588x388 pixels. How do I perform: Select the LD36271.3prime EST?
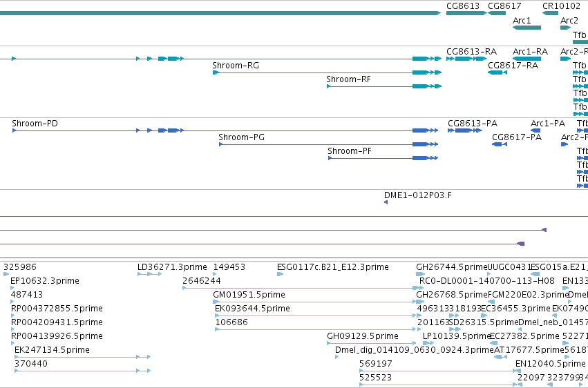point(150,274)
